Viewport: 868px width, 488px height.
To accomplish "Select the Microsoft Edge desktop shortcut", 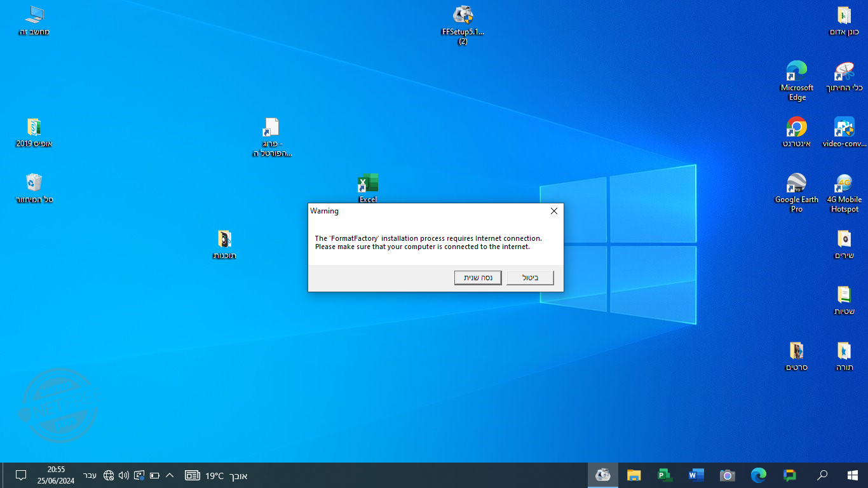I will [797, 81].
